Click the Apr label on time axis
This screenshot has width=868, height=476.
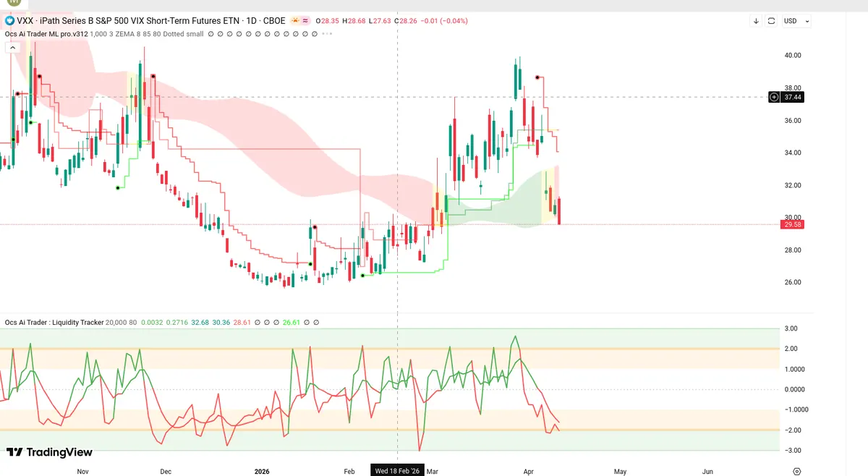[528, 471]
